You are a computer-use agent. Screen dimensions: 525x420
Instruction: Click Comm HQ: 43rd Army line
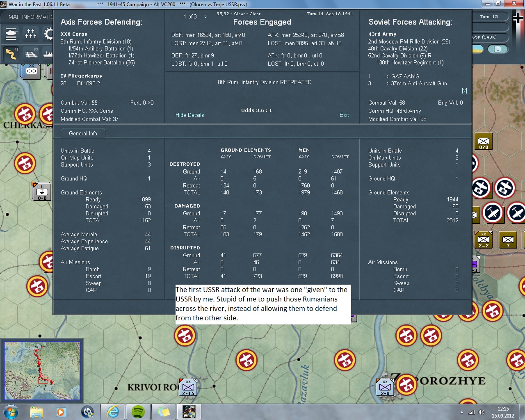(395, 111)
